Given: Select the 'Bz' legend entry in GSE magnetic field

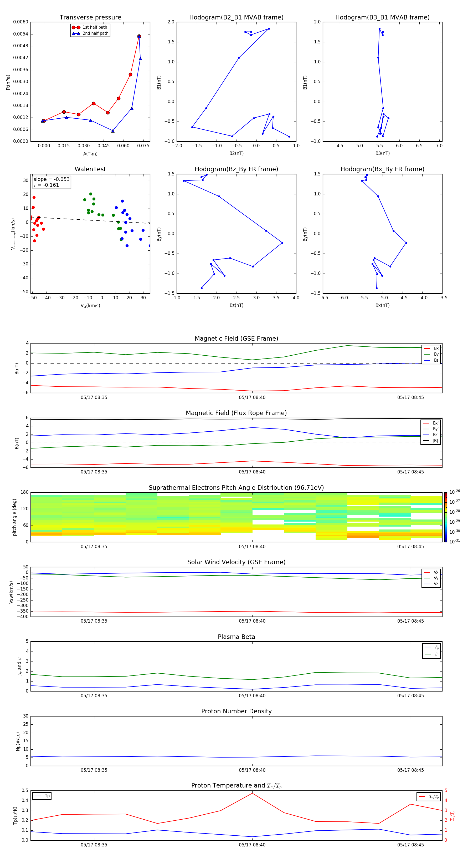Looking at the screenshot, I should pos(431,360).
